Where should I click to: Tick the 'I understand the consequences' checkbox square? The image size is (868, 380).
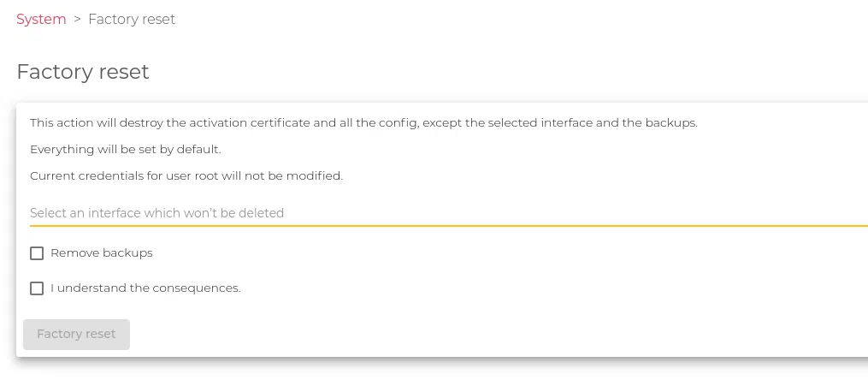coord(37,288)
